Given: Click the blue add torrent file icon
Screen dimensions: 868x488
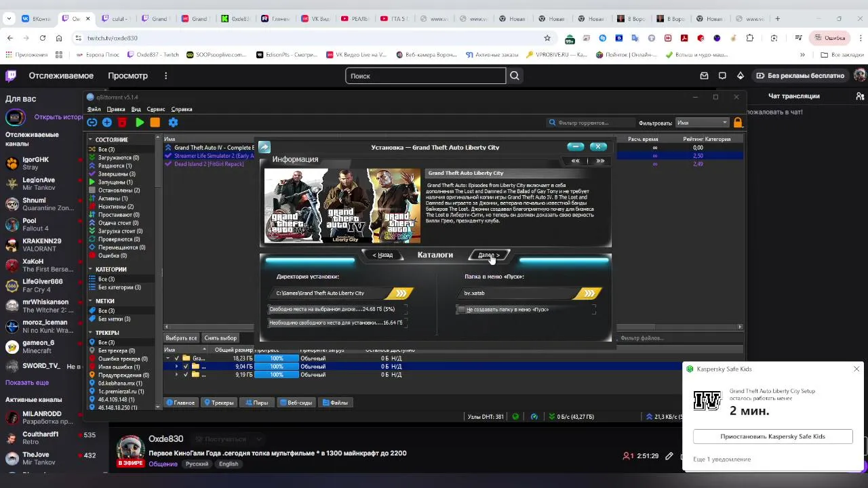Looking at the screenshot, I should 107,123.
